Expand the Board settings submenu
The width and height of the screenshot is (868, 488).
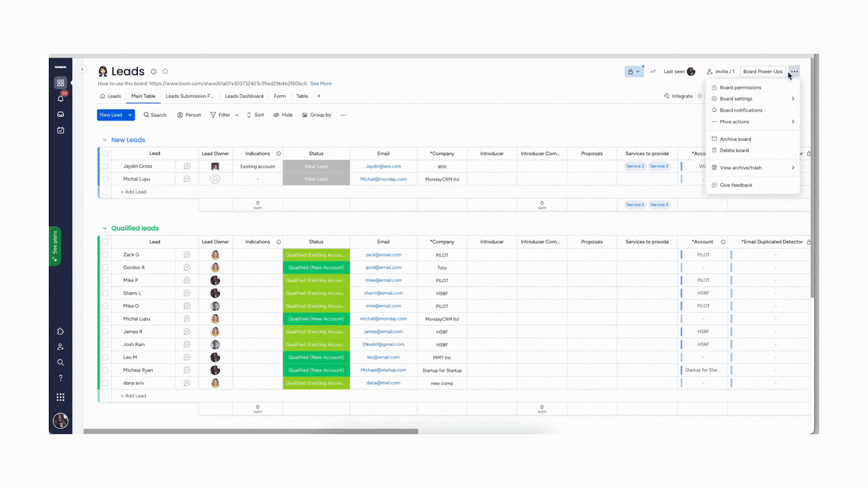793,99
